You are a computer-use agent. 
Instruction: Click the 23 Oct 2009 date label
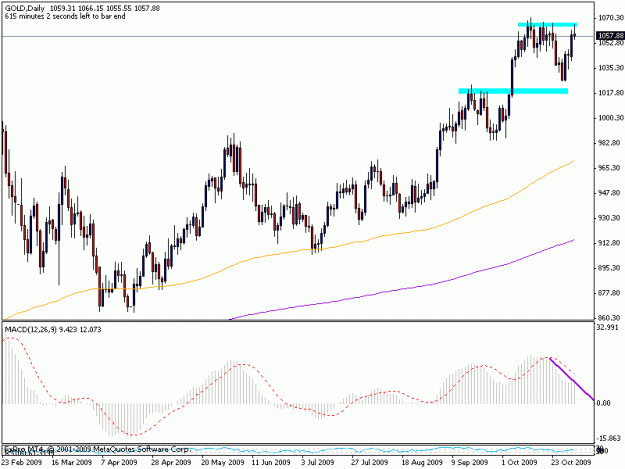click(571, 462)
